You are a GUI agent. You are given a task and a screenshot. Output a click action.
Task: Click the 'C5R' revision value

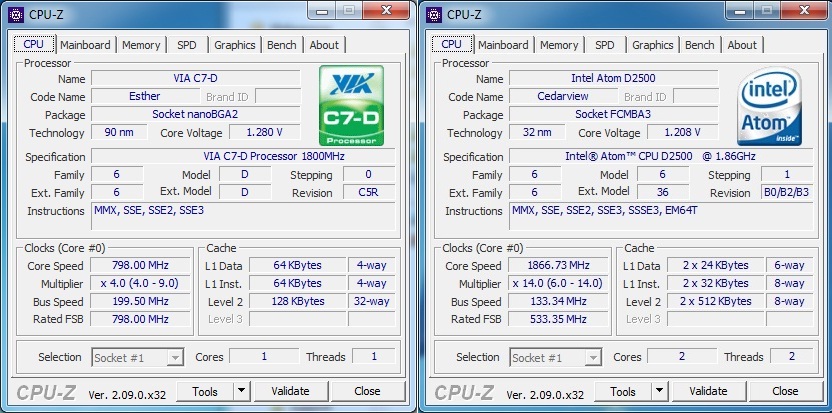(x=369, y=192)
